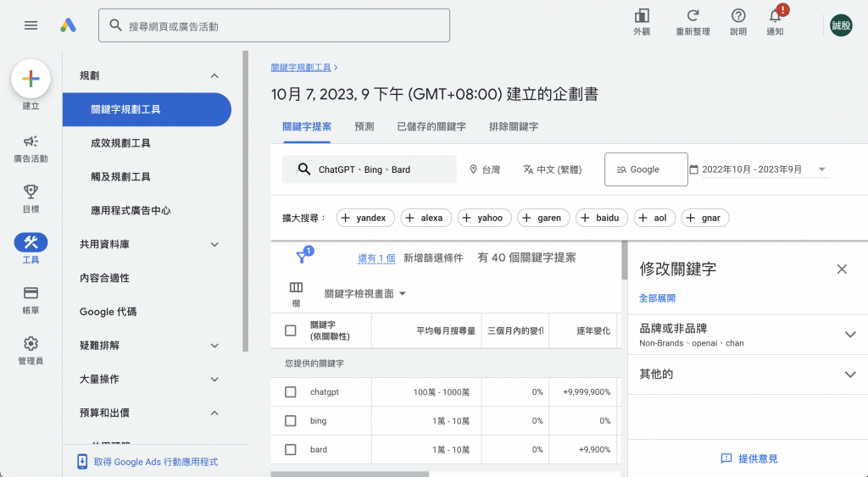Click the ChatGPT、Bing、Bard keyword field
868x477 pixels.
pos(370,169)
